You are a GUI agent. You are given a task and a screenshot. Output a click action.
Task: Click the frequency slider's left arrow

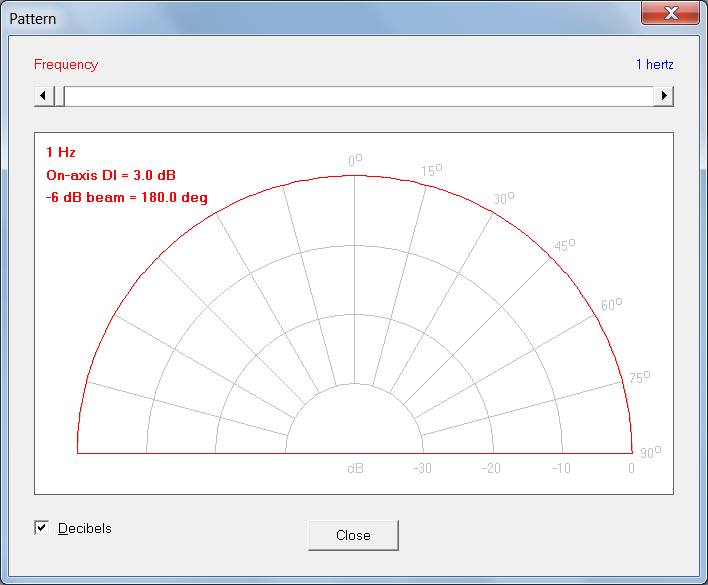pyautogui.click(x=43, y=96)
